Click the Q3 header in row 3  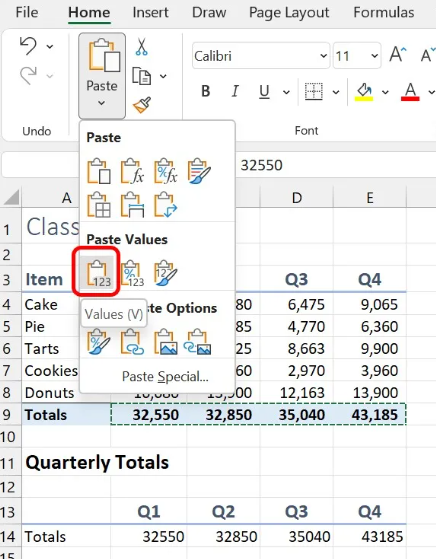297,280
